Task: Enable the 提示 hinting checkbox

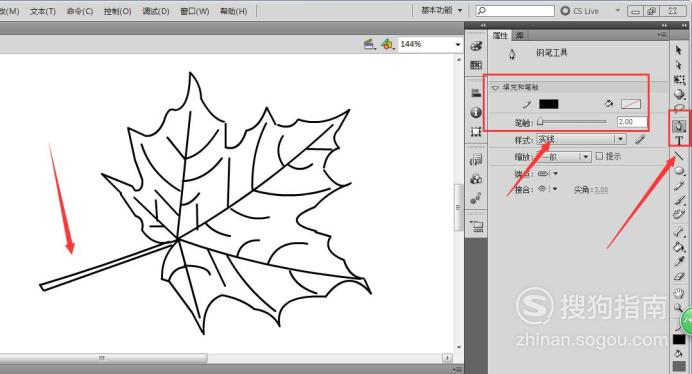Action: 599,156
